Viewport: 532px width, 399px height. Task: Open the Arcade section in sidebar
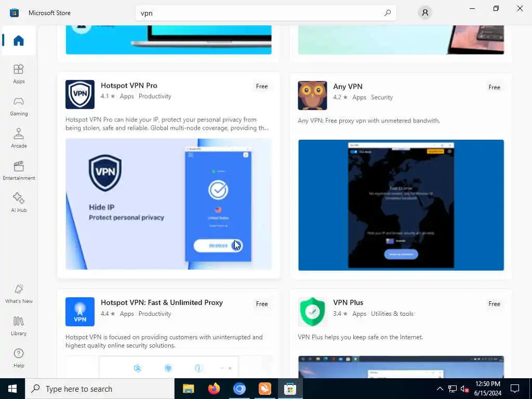(19, 138)
